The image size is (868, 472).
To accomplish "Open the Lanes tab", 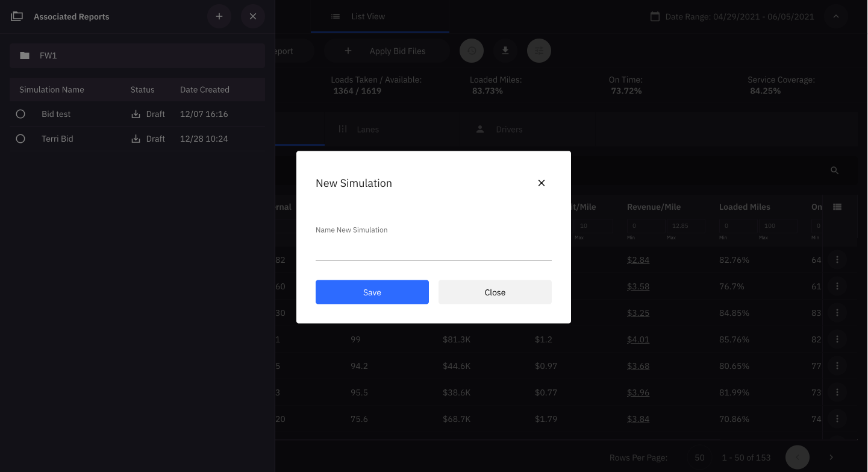I will [x=367, y=129].
